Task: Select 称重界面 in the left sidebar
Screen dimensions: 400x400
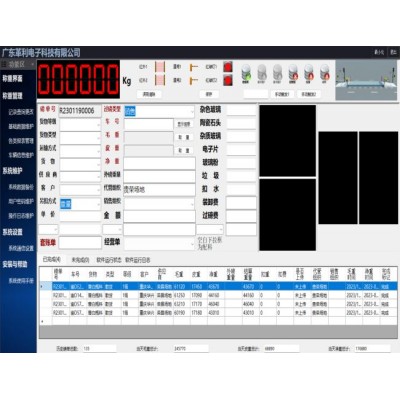Action: [13, 79]
